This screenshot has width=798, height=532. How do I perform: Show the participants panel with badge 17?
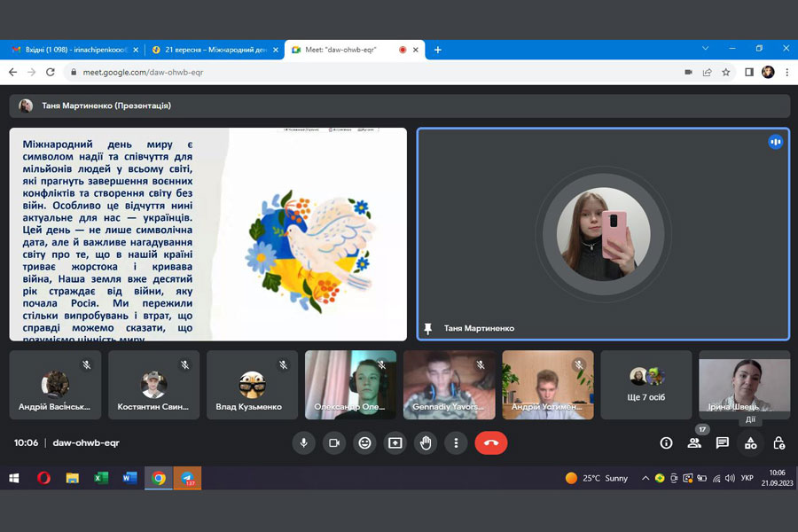tap(694, 443)
